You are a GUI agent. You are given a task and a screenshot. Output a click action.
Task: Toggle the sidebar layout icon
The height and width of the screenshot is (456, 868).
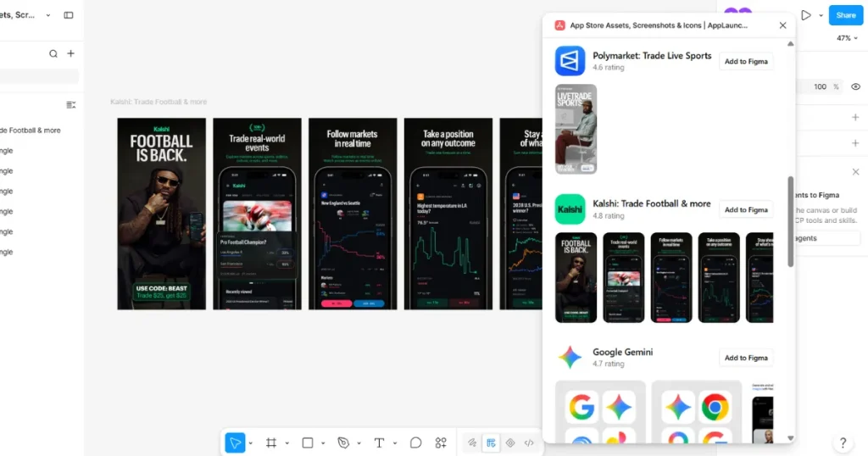coord(69,15)
